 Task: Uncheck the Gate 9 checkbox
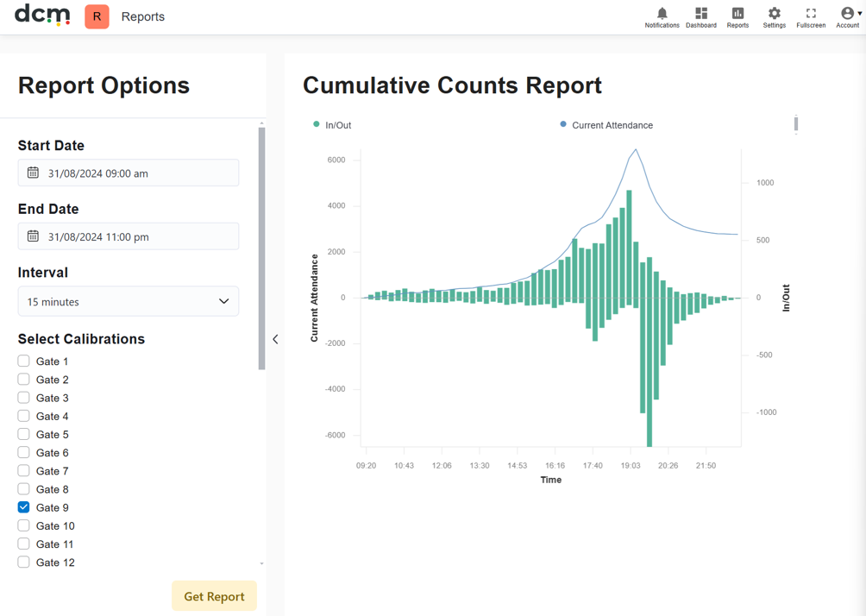[x=24, y=507]
